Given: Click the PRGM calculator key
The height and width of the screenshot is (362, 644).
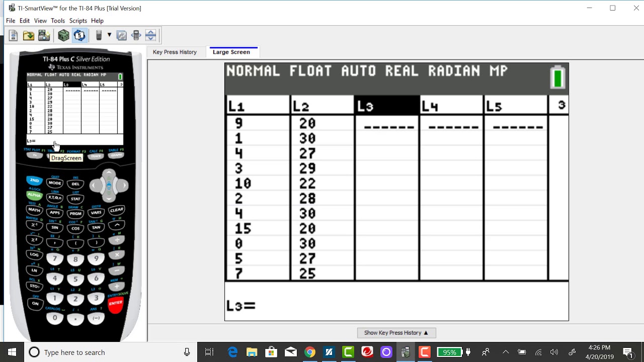Looking at the screenshot, I should 75,214.
